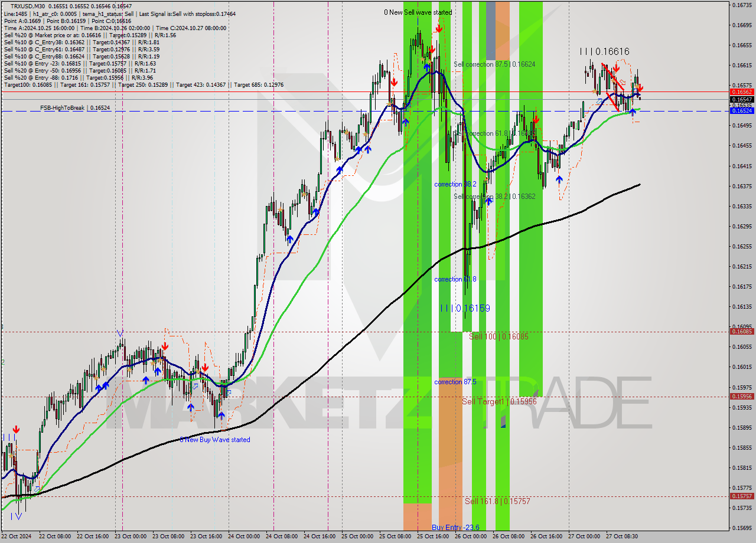Click time axis label '22 Oct 2024'

point(16,537)
